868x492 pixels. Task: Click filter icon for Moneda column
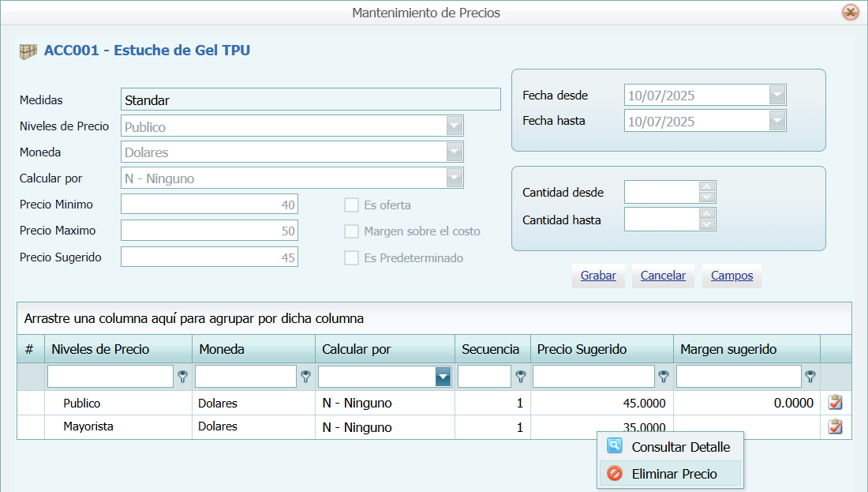coord(306,377)
